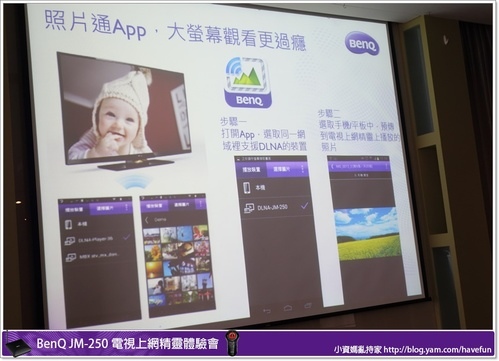Open the tower against blue sky thumbnail

(x=204, y=282)
